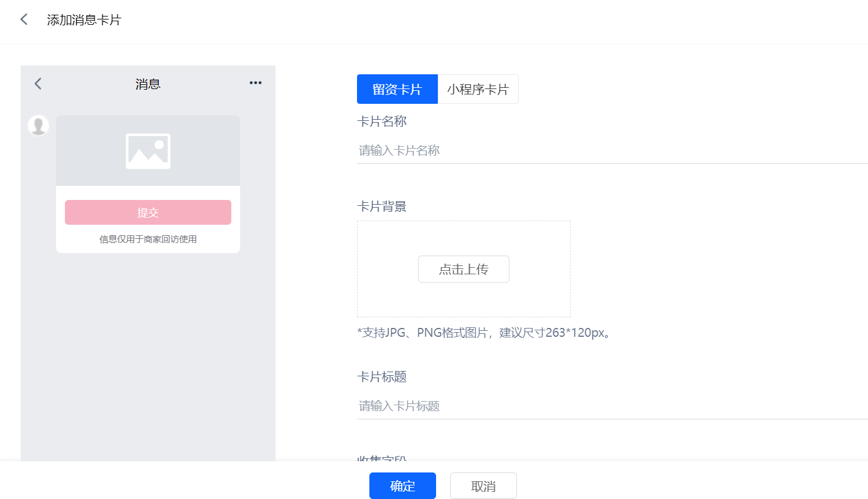Select the 留资卡片 tab

tap(397, 89)
